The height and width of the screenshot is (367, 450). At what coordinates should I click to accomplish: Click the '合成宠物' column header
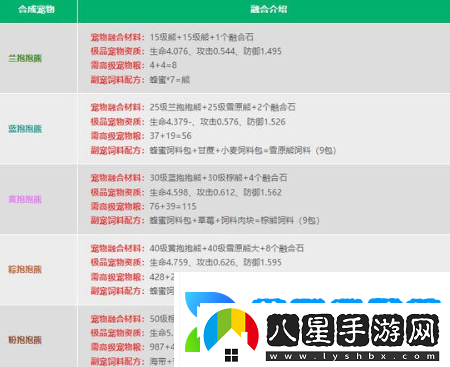[36, 9]
